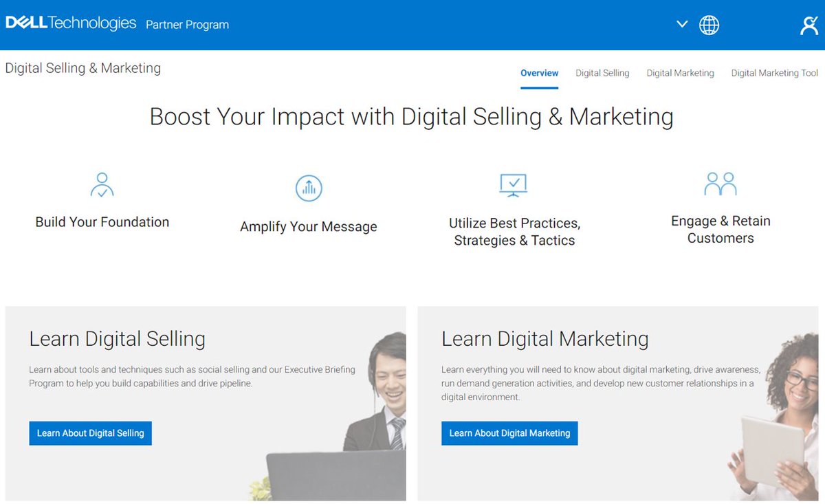This screenshot has height=504, width=825.
Task: Click the Boost Your Impact main headline
Action: pos(411,117)
